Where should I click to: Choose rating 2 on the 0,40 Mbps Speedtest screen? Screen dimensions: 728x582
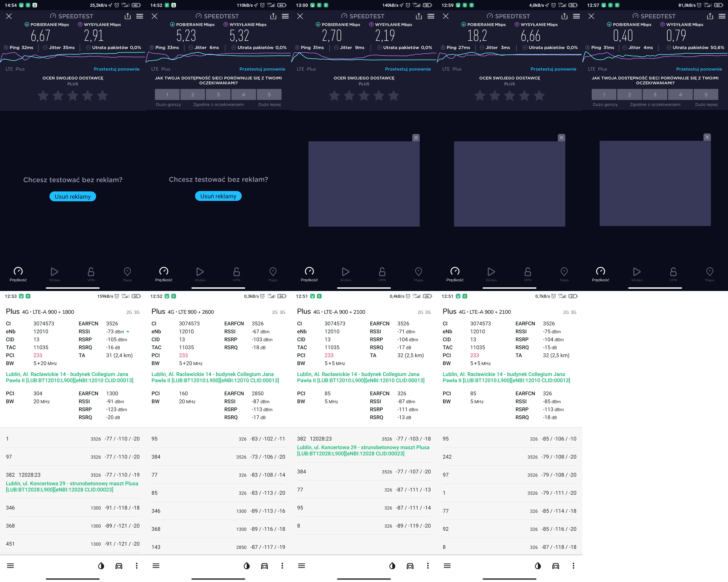point(629,94)
